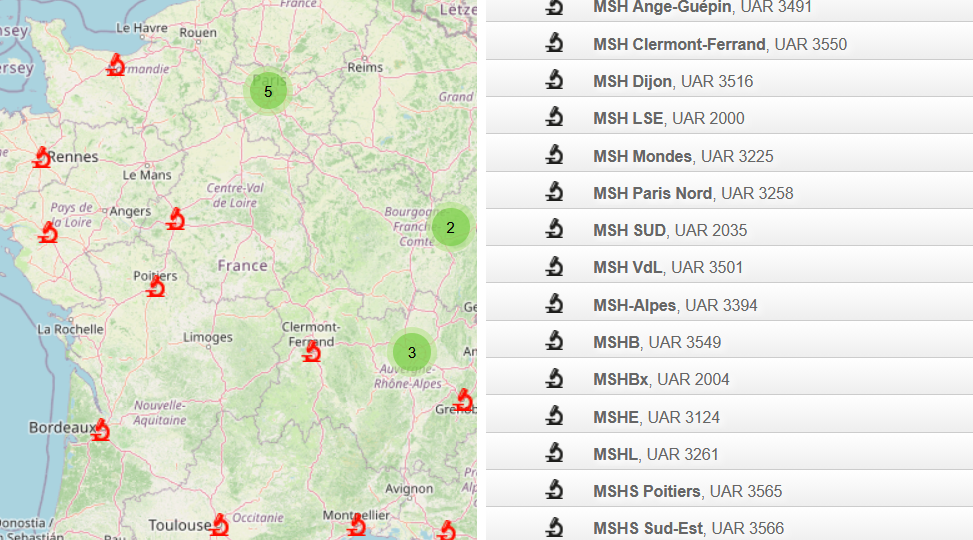Select the MSHBx, UAR 2004 row

point(729,376)
